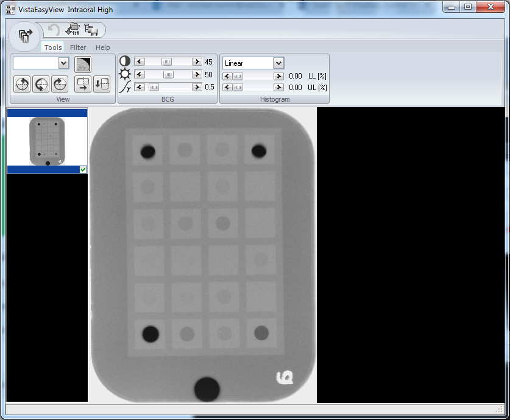
Task: Decrease brightness with left arrow button
Action: tap(139, 75)
